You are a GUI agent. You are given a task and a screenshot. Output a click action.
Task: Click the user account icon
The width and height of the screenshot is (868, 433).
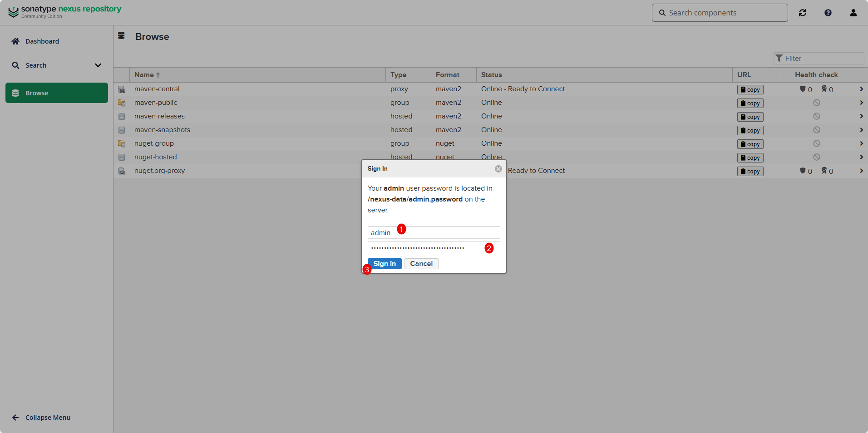(x=853, y=13)
